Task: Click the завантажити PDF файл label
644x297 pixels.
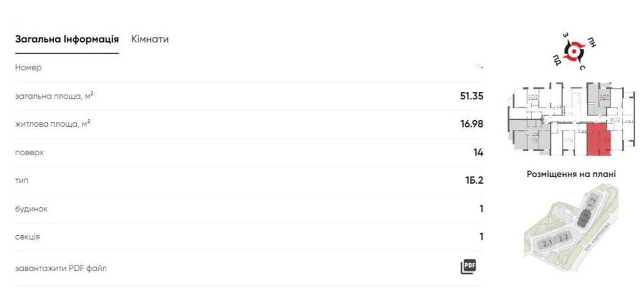Action: 61,267
